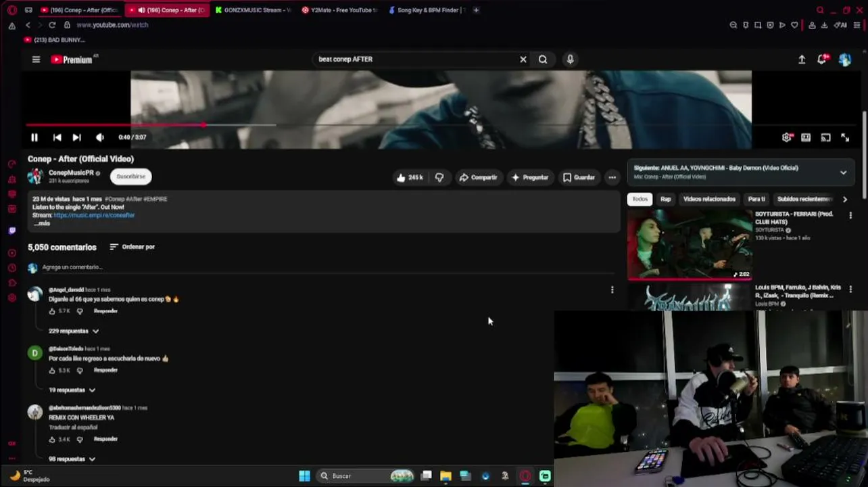This screenshot has width=868, height=487.
Task: Open the account avatar menu
Action: click(845, 60)
